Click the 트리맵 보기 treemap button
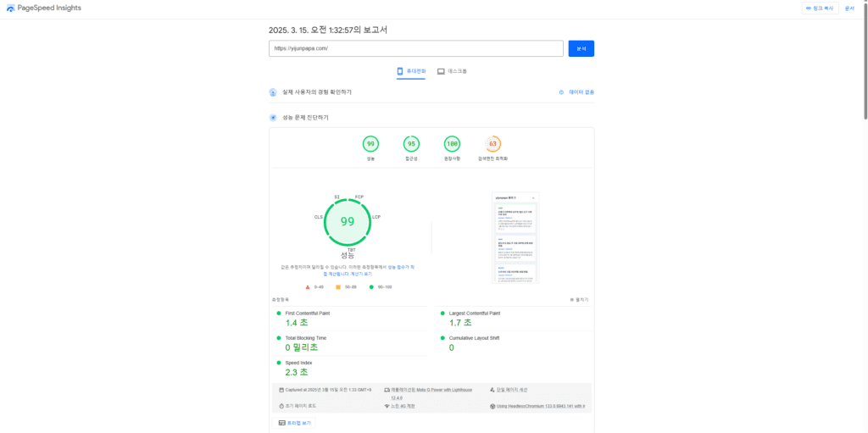Screen dimensions: 868x433 coord(296,422)
